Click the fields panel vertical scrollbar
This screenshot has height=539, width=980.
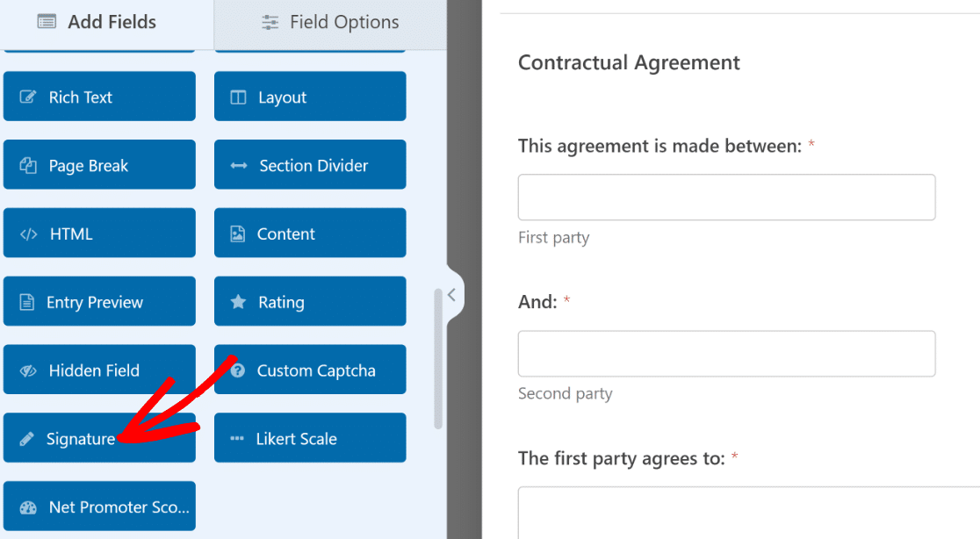pyautogui.click(x=438, y=358)
